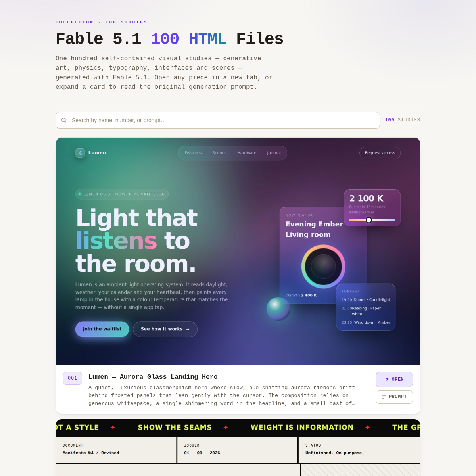Open the Hardware nav item
Image resolution: width=476 pixels, height=476 pixels.
click(247, 153)
